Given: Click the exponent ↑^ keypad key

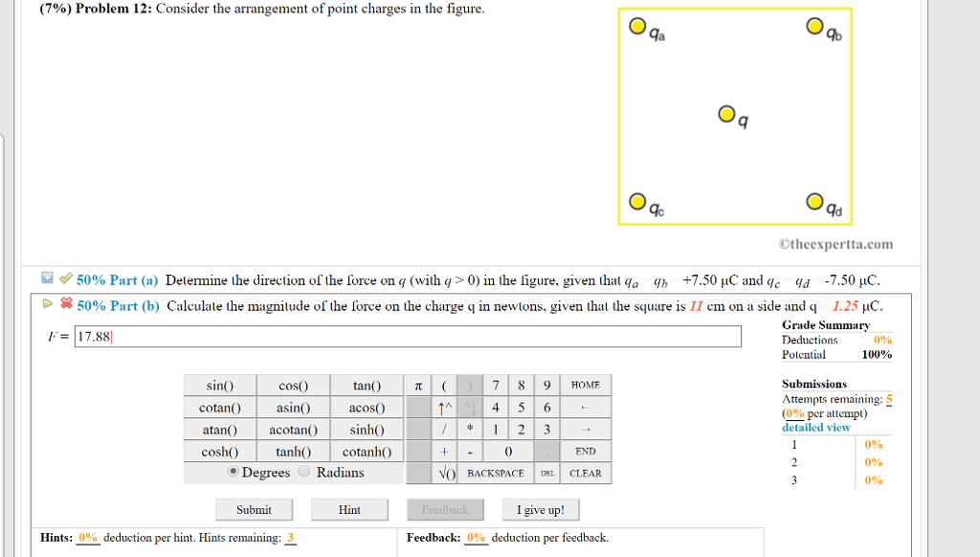Looking at the screenshot, I should tap(444, 407).
